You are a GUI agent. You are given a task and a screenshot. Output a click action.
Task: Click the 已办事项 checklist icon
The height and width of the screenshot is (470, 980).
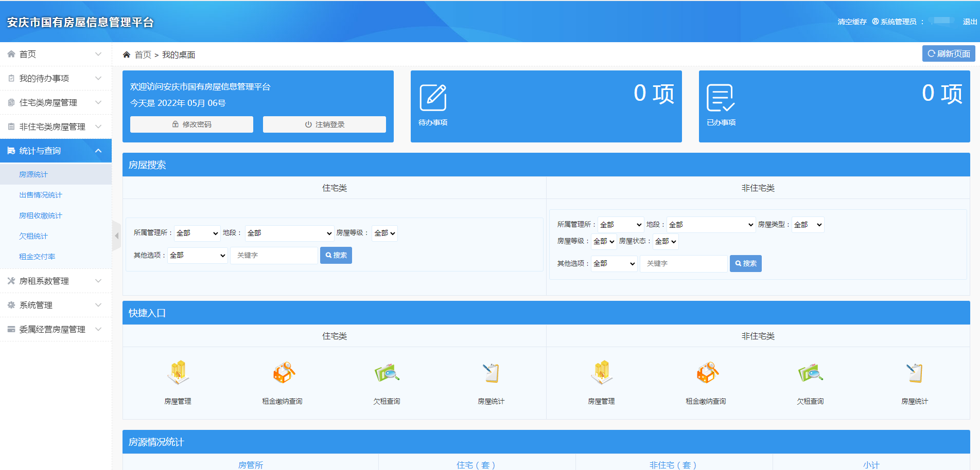[x=720, y=98]
